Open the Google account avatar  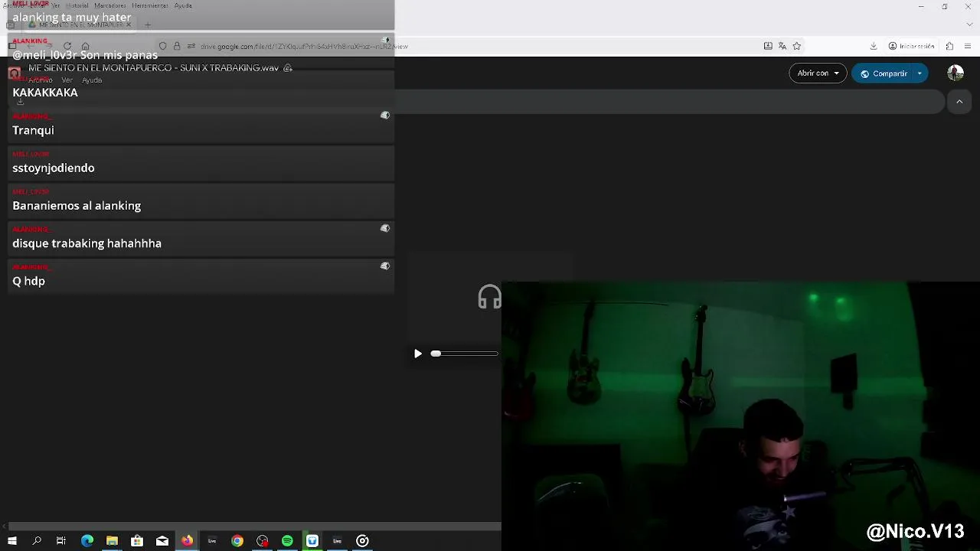click(x=955, y=73)
